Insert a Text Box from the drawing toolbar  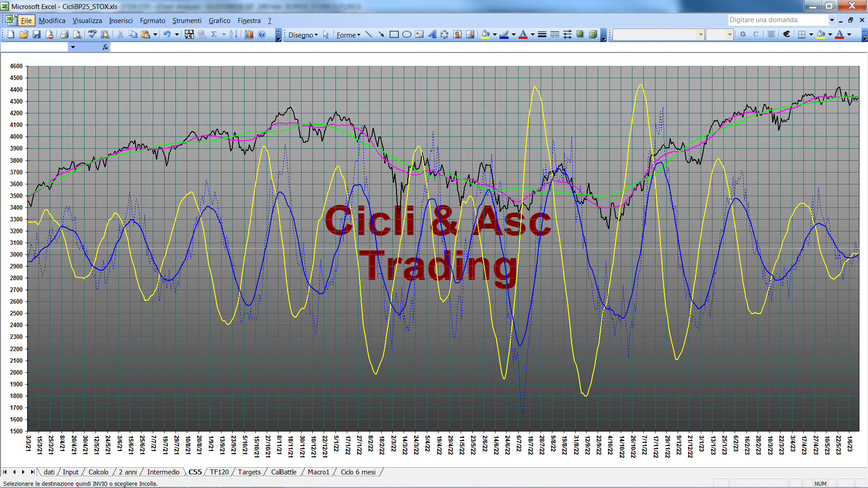point(419,34)
